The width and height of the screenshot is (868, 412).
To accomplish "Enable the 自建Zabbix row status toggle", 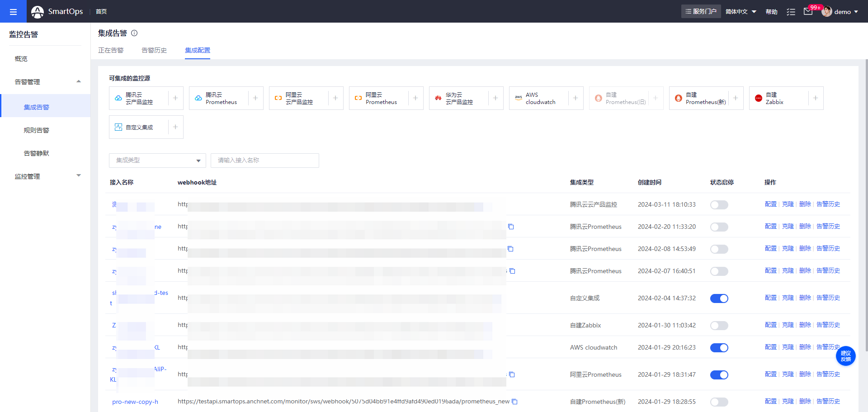I will (x=719, y=326).
